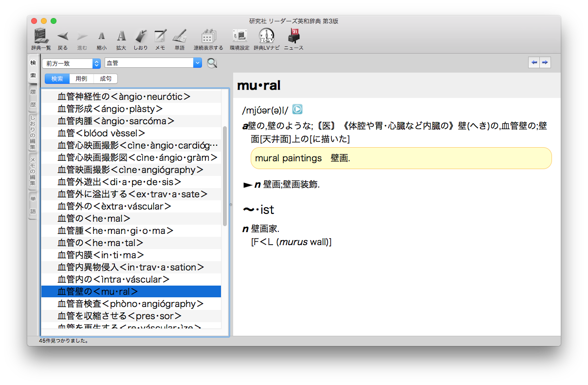Select result 血管内異物侵入<in·trav·a·sation>

coord(131,267)
